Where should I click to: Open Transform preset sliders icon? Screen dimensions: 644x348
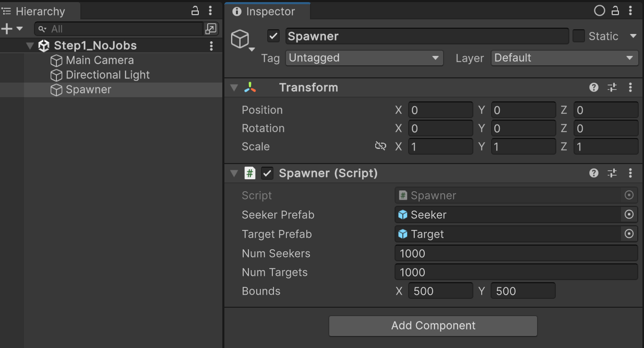coord(612,87)
